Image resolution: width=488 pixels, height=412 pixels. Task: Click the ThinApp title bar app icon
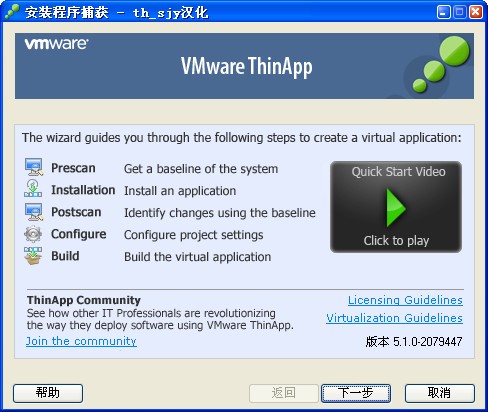pos(12,12)
